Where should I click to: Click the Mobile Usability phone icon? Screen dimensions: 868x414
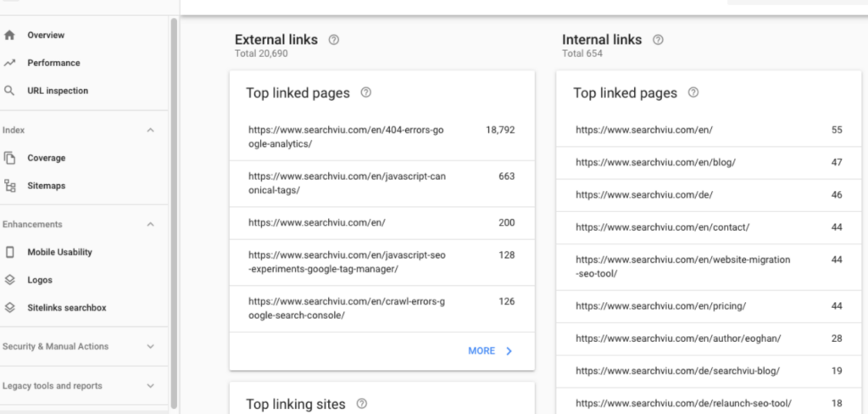10,252
